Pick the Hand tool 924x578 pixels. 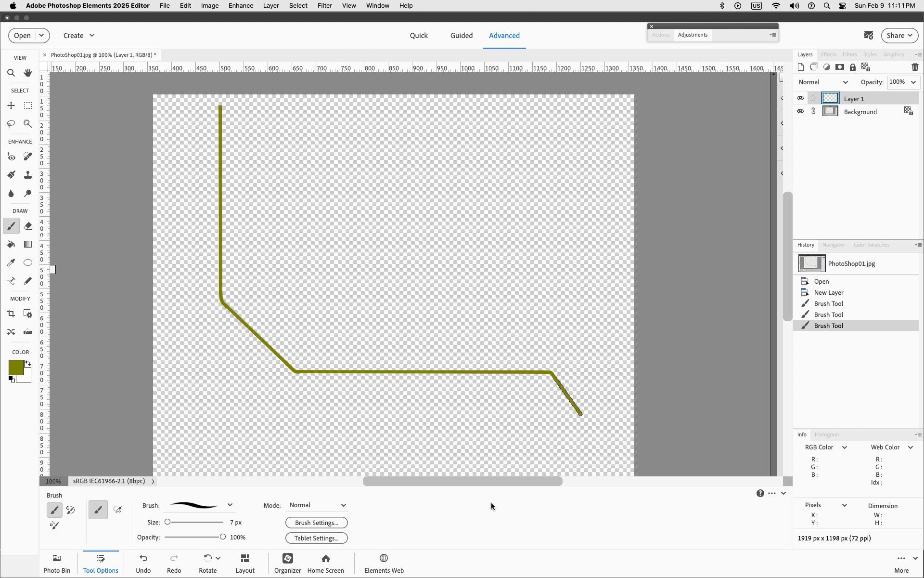pyautogui.click(x=28, y=73)
